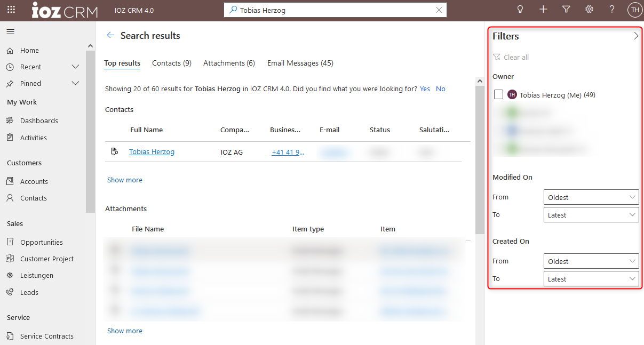The height and width of the screenshot is (345, 644).
Task: Go to Home in the sidebar
Action: pyautogui.click(x=29, y=51)
